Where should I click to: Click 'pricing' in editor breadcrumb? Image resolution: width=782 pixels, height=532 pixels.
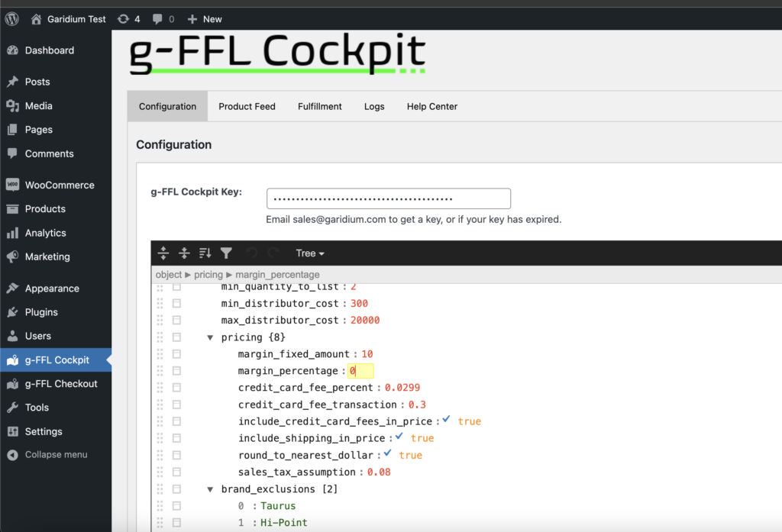click(208, 275)
